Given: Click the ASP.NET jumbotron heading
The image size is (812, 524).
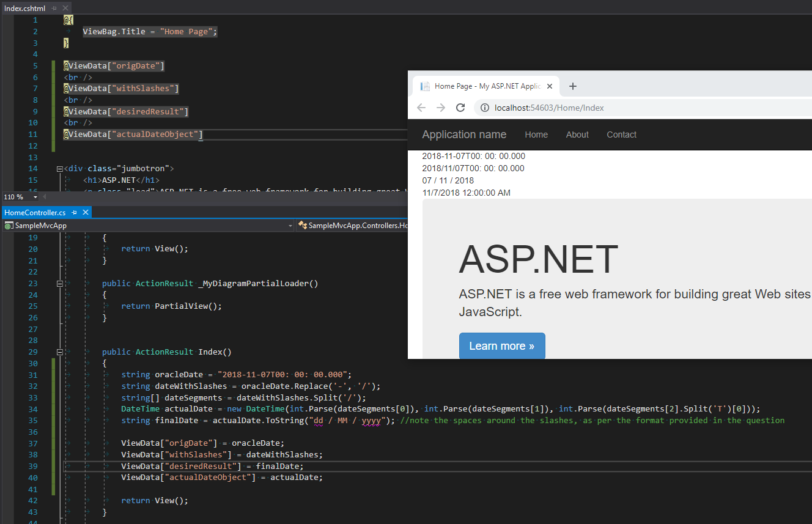Looking at the screenshot, I should (539, 259).
